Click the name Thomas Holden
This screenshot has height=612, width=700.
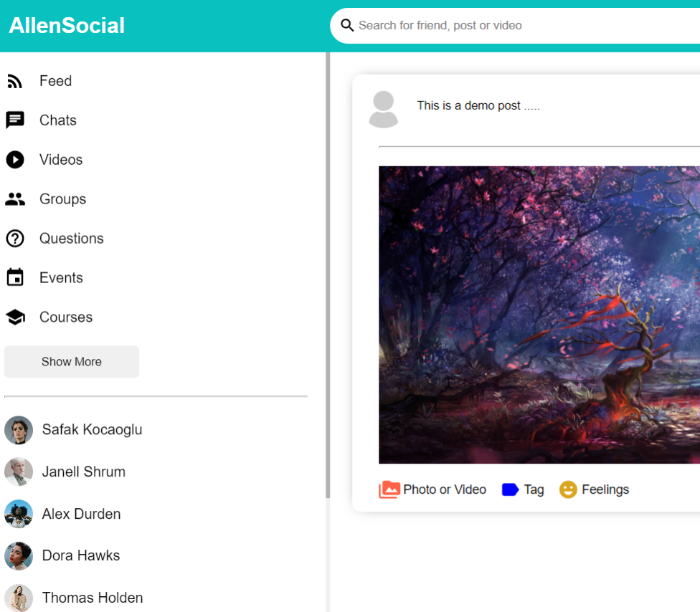[93, 598]
